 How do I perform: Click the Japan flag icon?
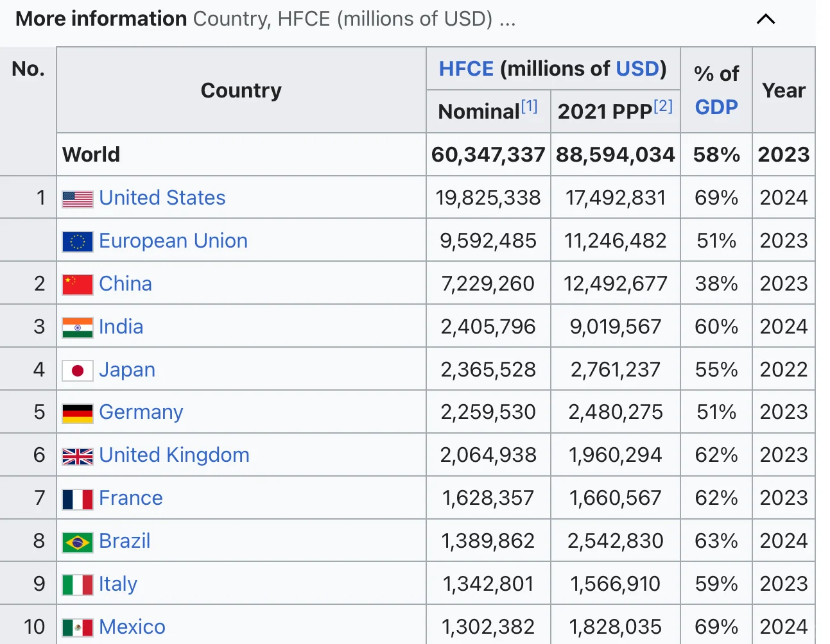[x=78, y=371]
